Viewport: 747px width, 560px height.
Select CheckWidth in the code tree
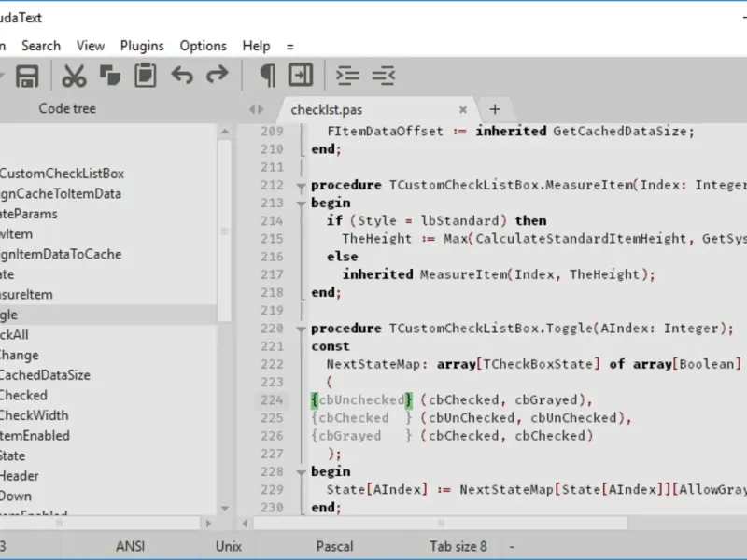pos(35,415)
